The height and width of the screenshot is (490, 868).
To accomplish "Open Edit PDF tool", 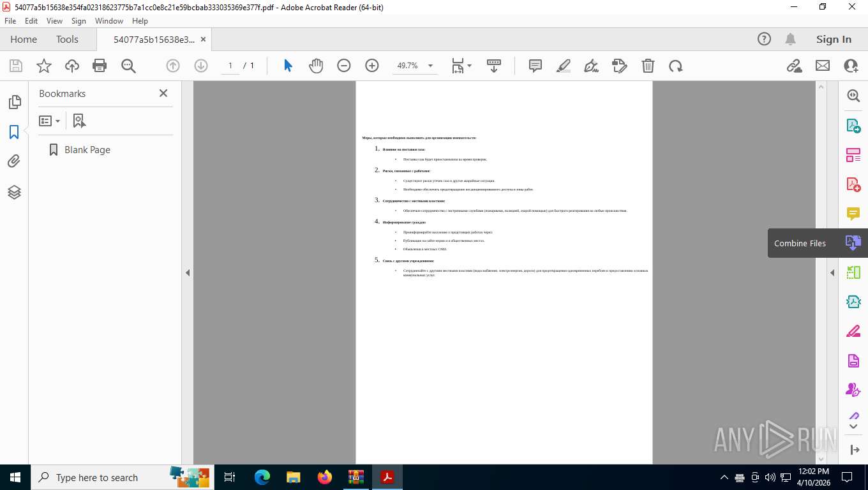I will click(x=853, y=155).
